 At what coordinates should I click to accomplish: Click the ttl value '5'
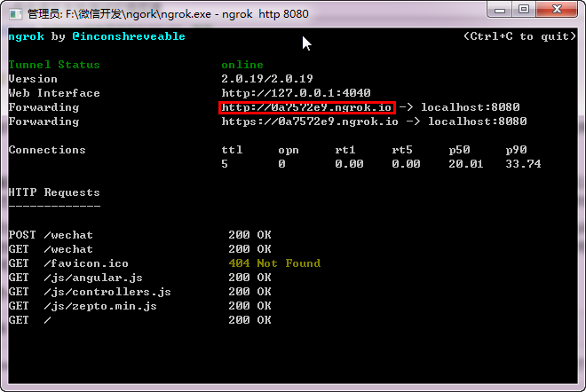pyautogui.click(x=225, y=164)
